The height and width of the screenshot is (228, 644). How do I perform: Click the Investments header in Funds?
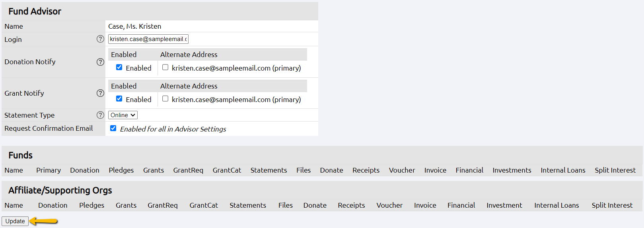512,170
